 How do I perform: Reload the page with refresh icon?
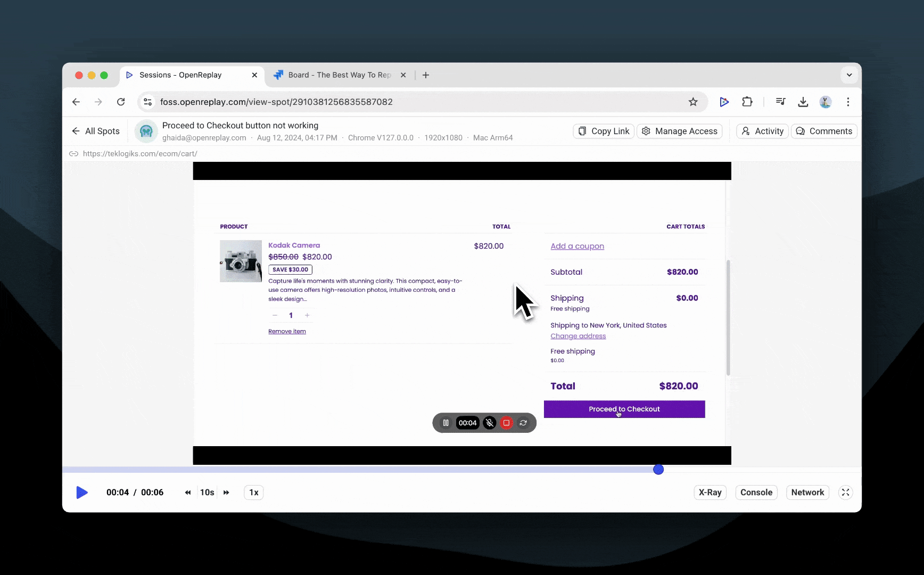[x=121, y=102]
